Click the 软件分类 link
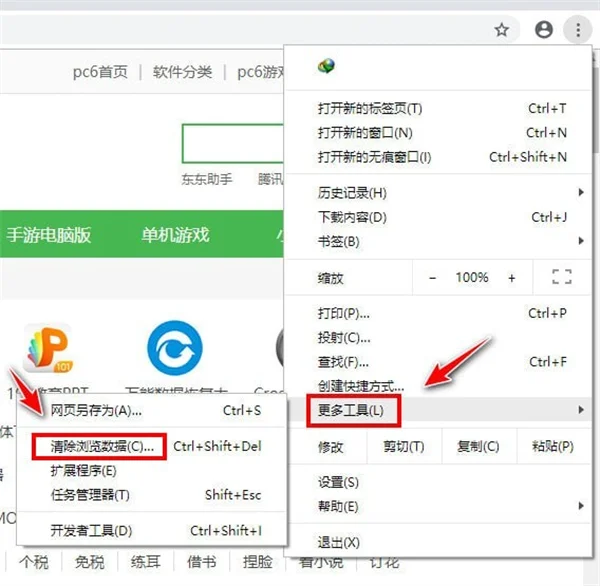 point(182,72)
